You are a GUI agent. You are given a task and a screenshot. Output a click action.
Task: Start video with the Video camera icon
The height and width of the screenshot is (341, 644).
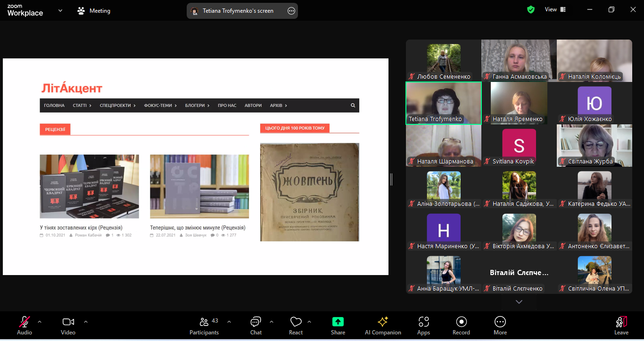68,322
